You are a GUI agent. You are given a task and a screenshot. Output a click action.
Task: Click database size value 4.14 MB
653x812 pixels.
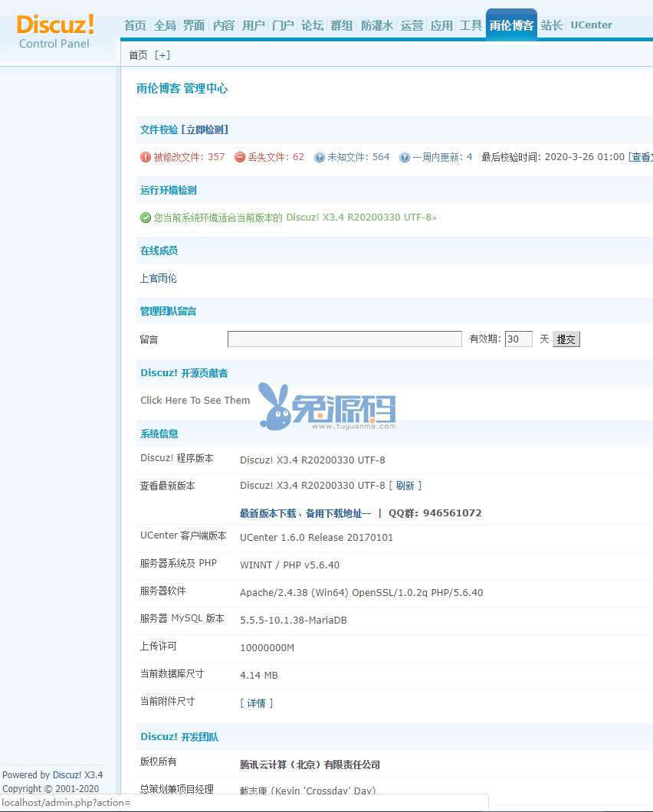click(258, 676)
